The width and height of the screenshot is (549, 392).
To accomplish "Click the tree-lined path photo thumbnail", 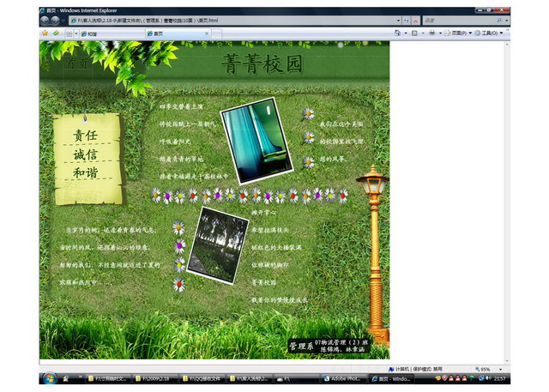I will [x=217, y=244].
